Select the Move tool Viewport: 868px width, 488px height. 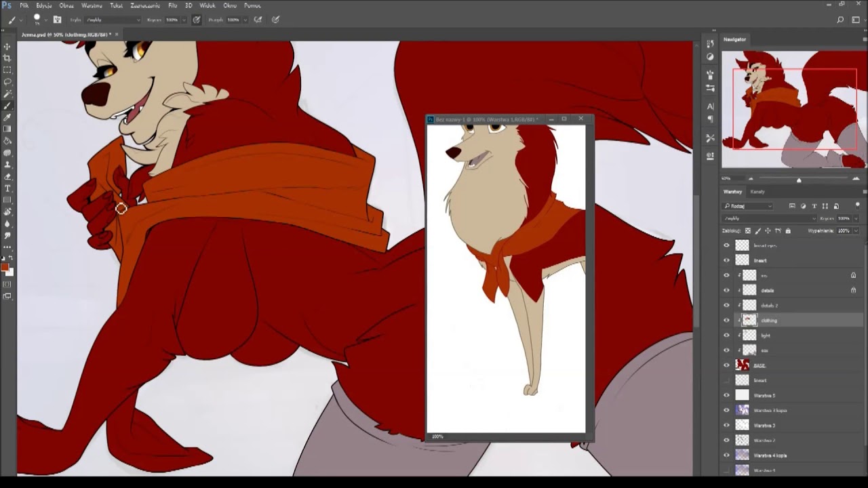click(7, 46)
